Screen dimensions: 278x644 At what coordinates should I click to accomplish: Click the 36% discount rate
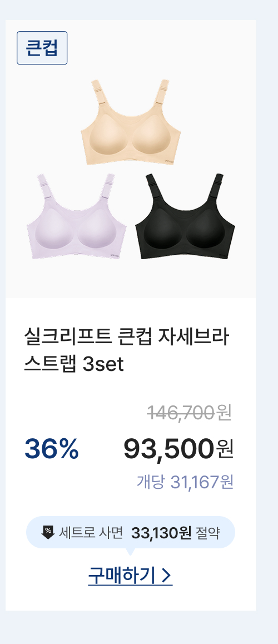click(x=51, y=449)
